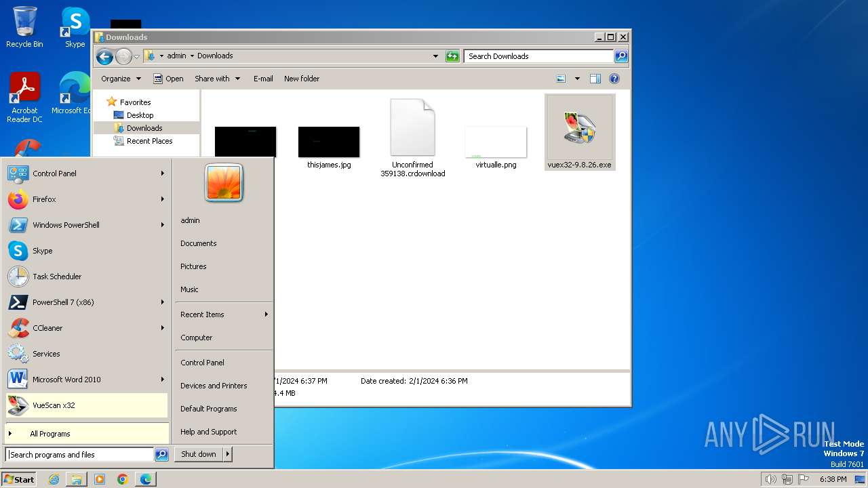Click the search magnifier in Start menu

pyautogui.click(x=161, y=455)
